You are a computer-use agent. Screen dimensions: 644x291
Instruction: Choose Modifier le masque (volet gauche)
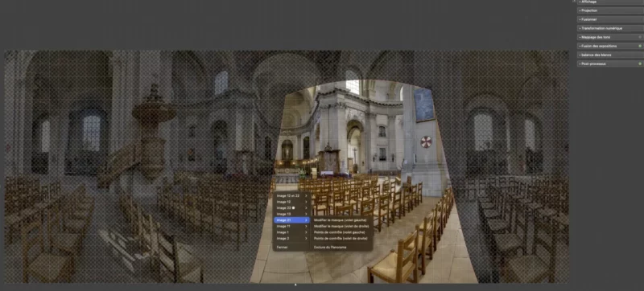pos(341,220)
